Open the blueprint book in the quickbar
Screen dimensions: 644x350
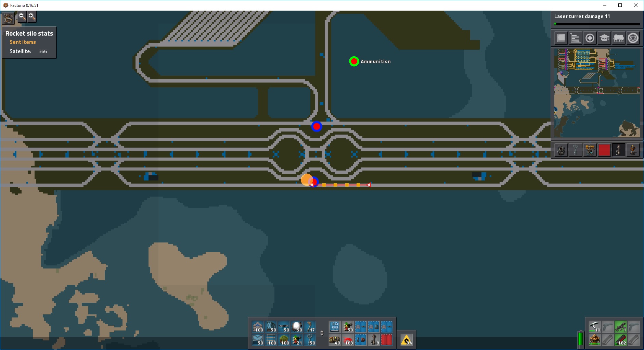click(x=335, y=327)
